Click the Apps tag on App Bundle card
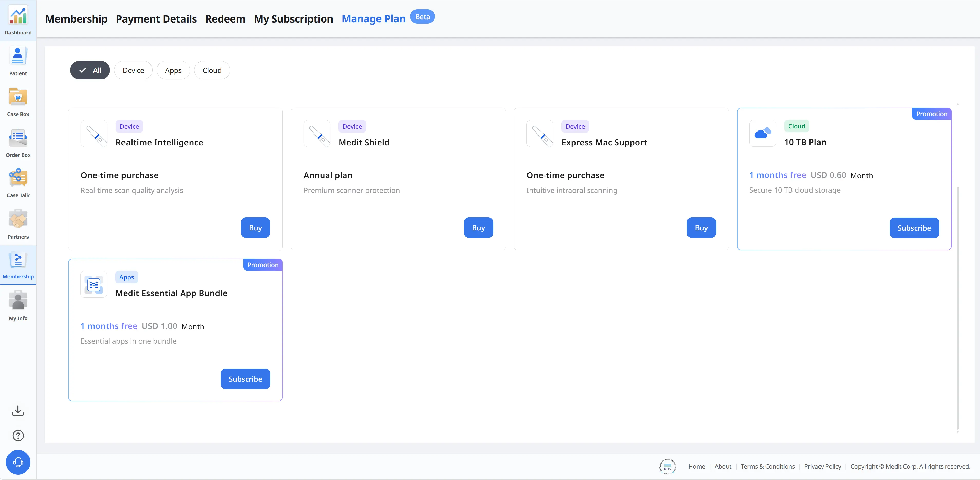The height and width of the screenshot is (480, 980). coord(127,277)
